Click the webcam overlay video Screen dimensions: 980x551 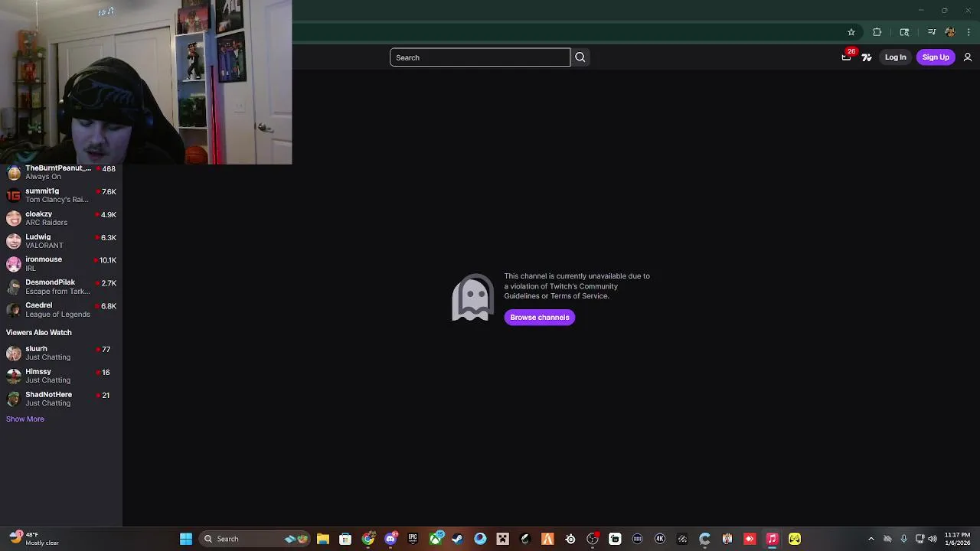(145, 82)
